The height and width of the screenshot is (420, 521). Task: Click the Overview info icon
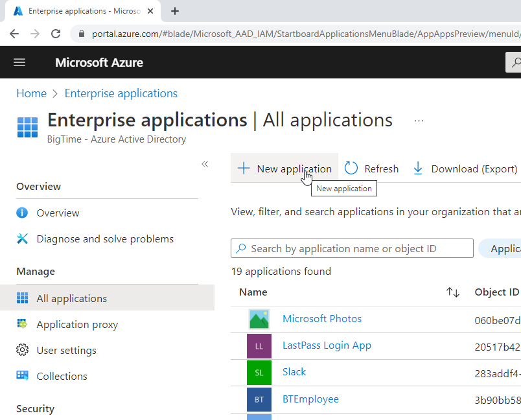(x=22, y=213)
